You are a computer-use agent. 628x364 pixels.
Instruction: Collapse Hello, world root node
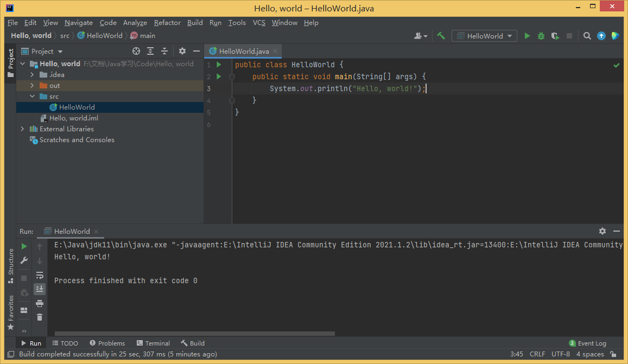pos(22,63)
